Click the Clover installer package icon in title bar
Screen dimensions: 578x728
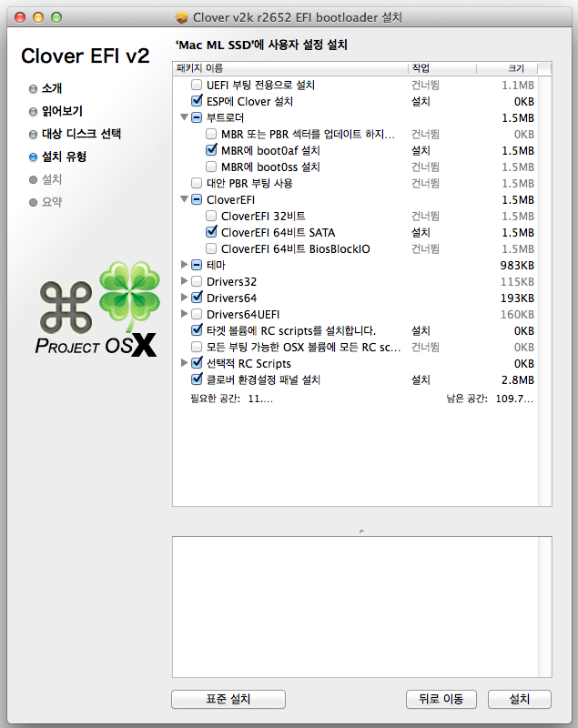pos(181,17)
